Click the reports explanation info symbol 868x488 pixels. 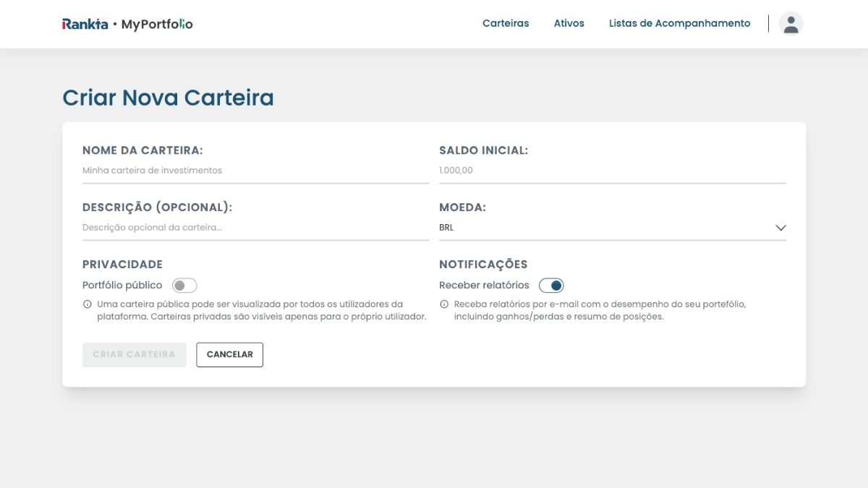443,304
